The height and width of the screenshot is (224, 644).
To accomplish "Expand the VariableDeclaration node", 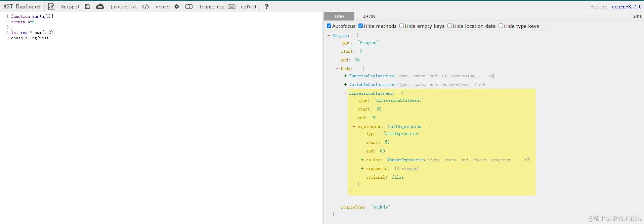I will click(x=345, y=85).
